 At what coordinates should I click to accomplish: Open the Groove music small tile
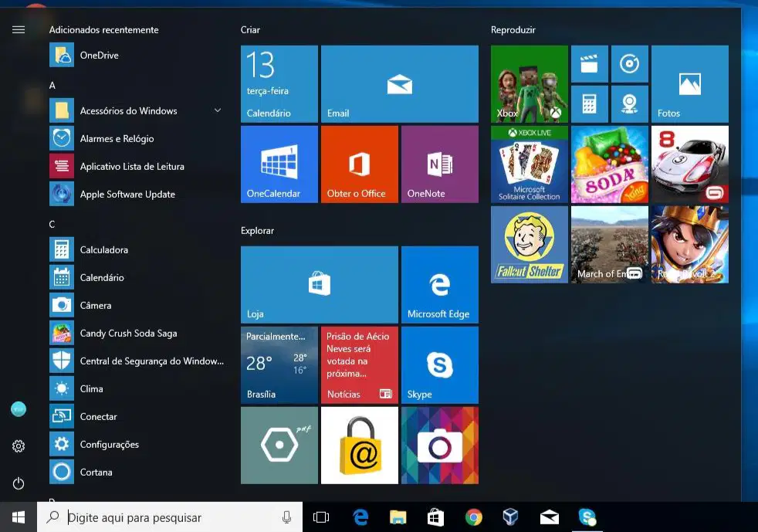[629, 64]
